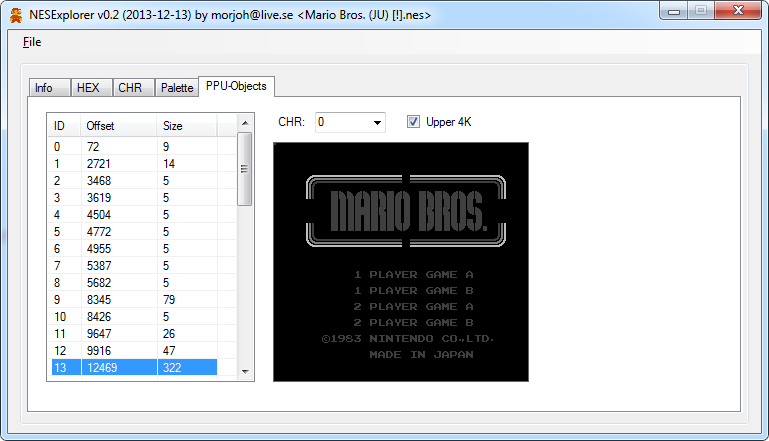Select row with offset 9647
The width and height of the screenshot is (769, 441).
click(134, 334)
